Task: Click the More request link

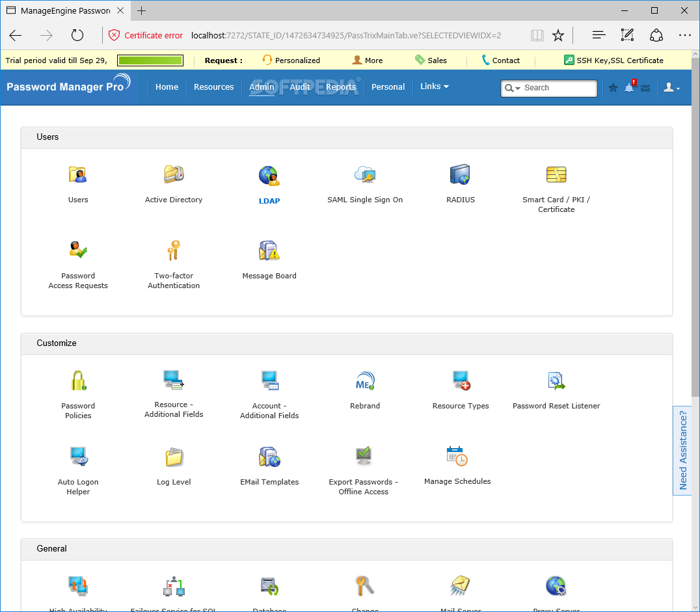Action: (x=368, y=60)
